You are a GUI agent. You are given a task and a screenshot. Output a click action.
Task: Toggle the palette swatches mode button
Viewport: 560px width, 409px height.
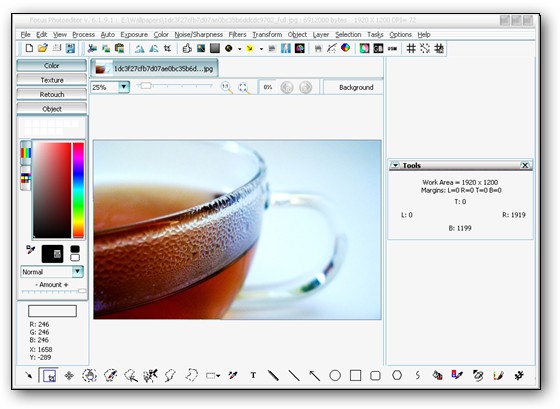pos(26,178)
